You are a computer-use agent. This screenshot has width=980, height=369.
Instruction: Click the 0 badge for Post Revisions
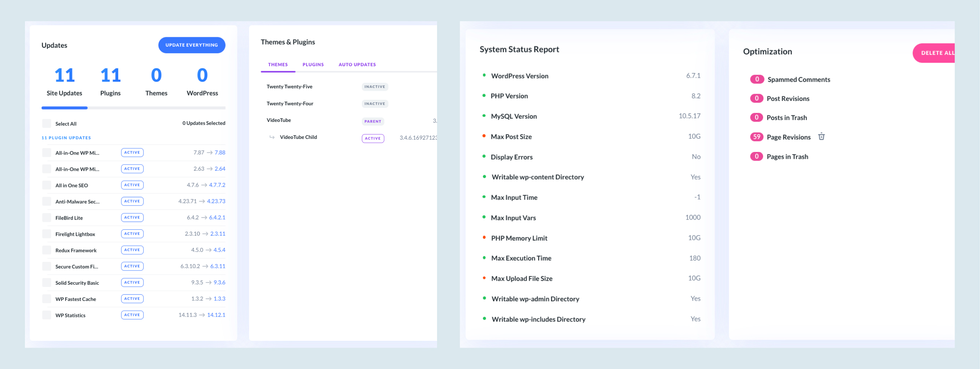coord(756,98)
